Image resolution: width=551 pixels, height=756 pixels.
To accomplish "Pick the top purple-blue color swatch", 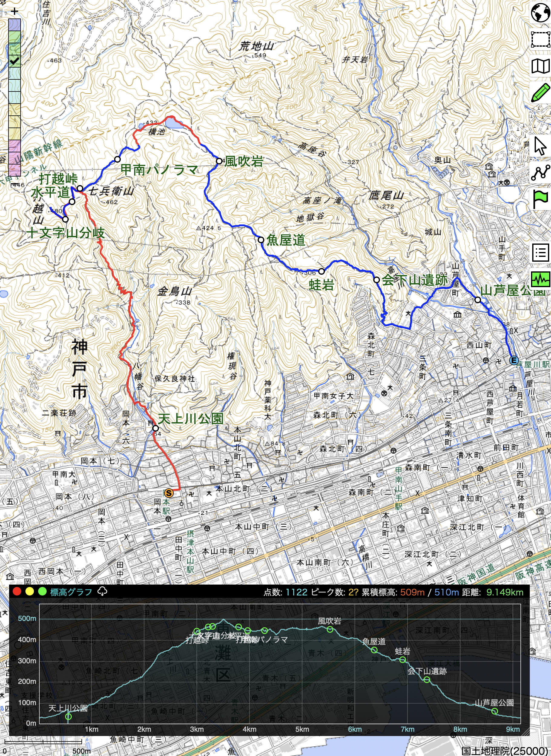I will click(14, 25).
